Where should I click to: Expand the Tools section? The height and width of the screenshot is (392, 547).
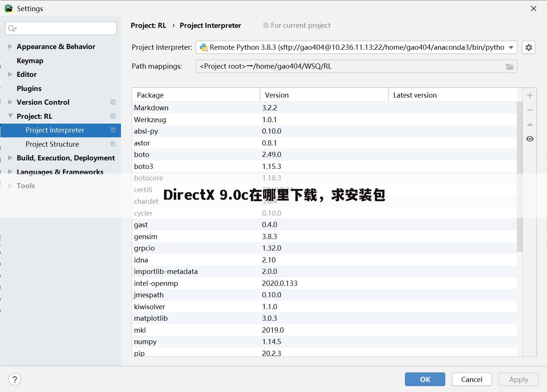[x=10, y=186]
